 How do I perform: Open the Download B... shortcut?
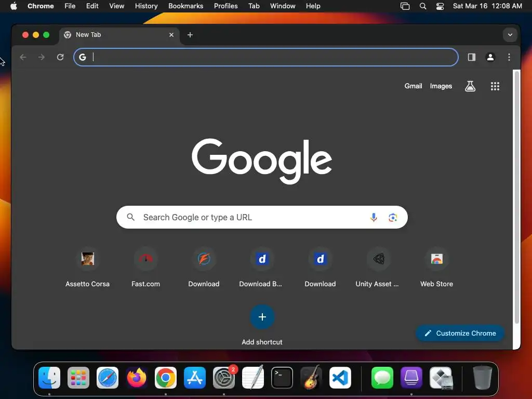(262, 268)
